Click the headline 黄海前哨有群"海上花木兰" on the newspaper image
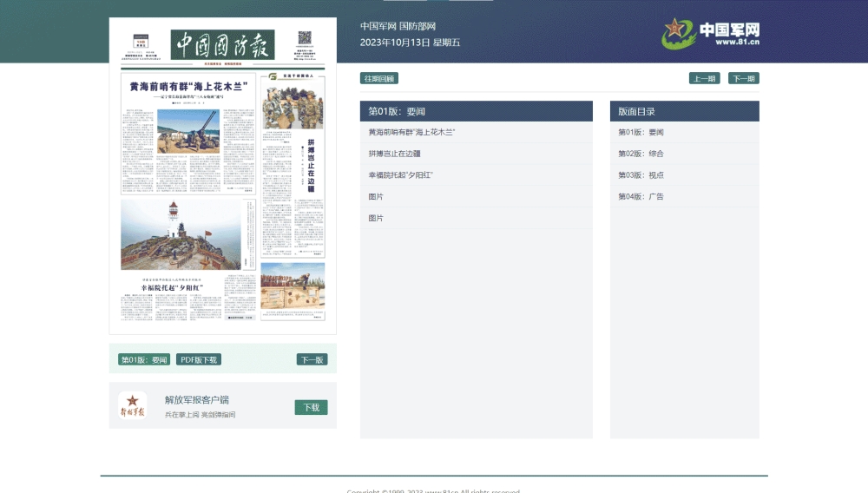 pyautogui.click(x=188, y=86)
